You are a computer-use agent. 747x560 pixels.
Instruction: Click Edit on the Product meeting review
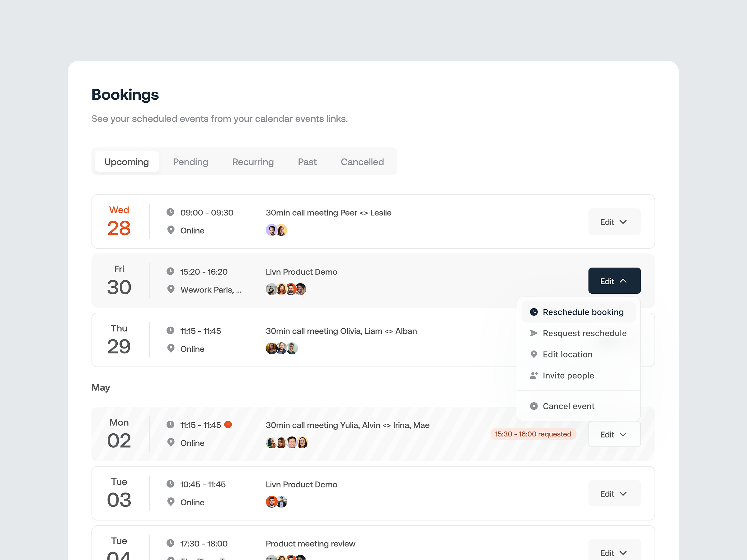[614, 553]
